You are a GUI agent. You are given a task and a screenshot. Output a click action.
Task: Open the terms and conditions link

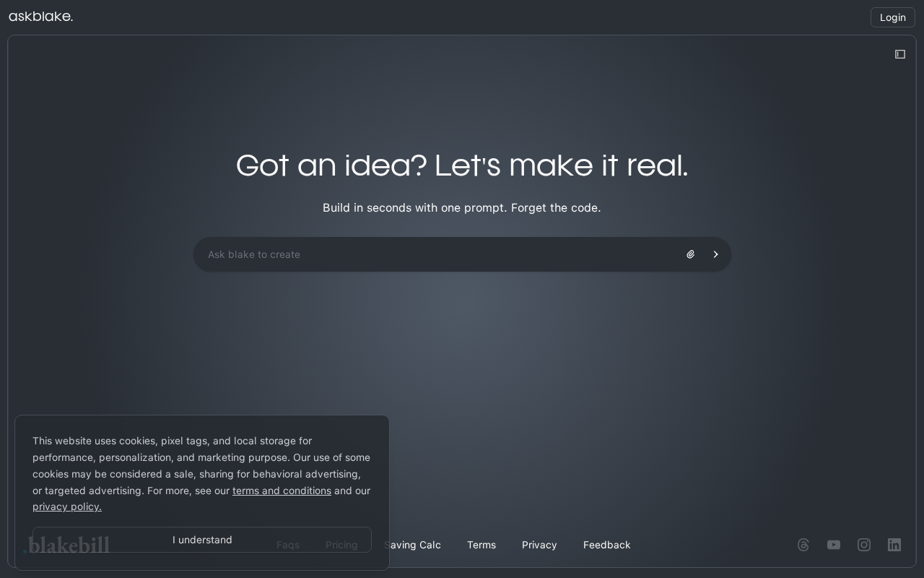pos(282,491)
